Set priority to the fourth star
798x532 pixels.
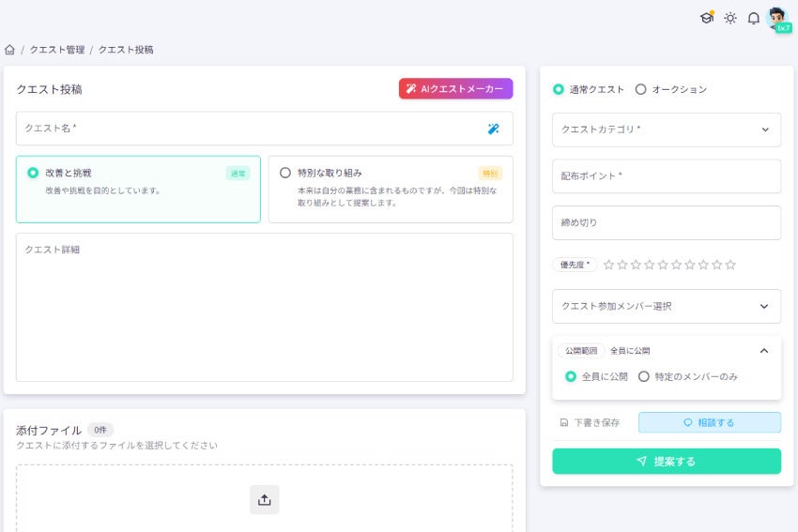(x=650, y=265)
